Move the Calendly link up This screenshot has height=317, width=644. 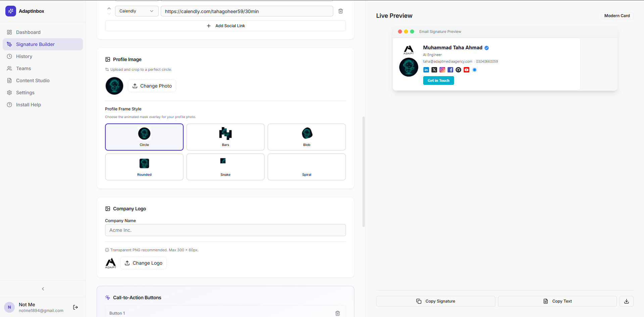[x=109, y=8]
